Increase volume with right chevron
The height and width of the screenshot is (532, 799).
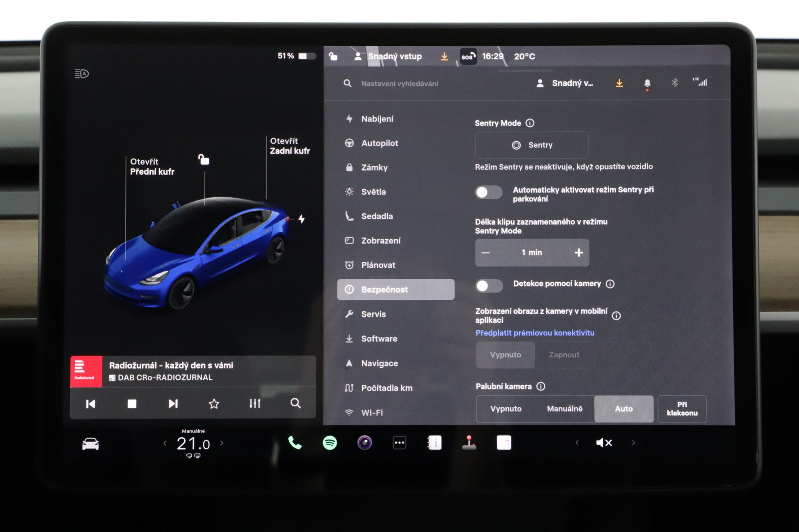(x=633, y=443)
